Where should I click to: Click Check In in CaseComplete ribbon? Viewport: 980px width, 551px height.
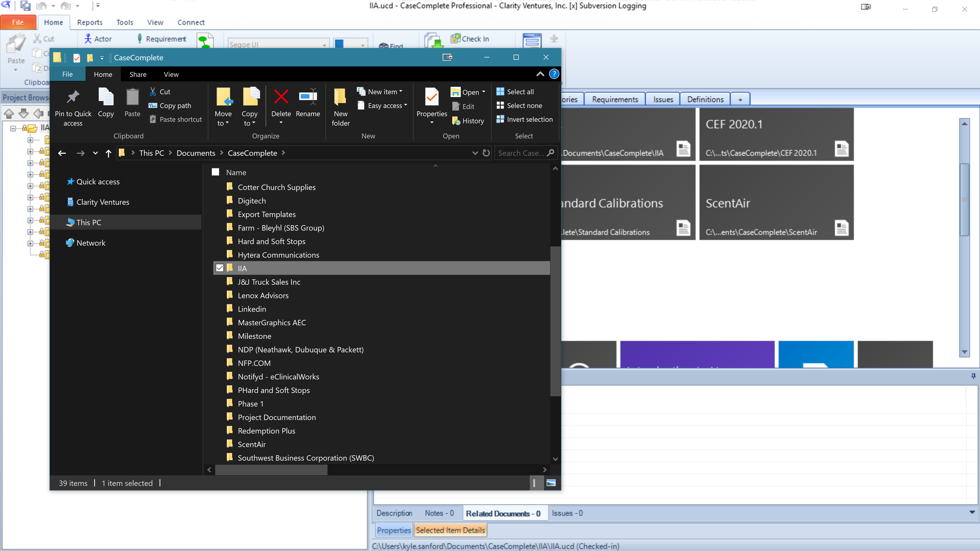point(470,39)
